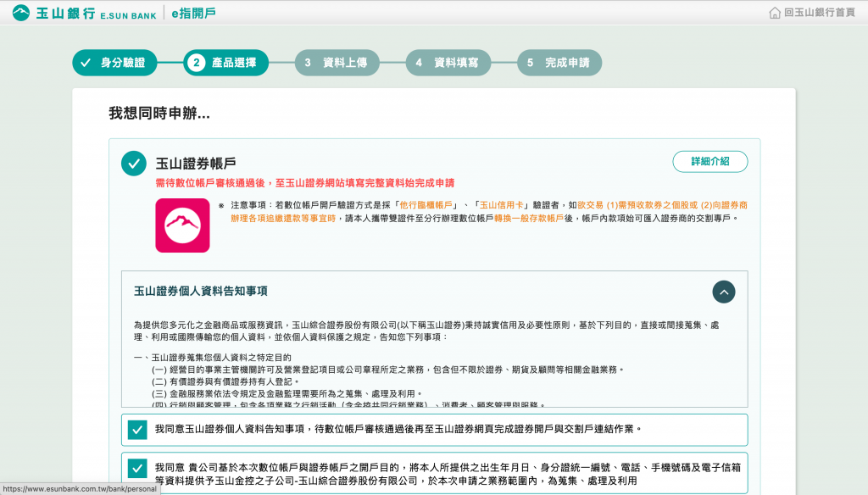This screenshot has width=868, height=495.
Task: Click the E.SUN Bank mountain logo icon
Action: pyautogui.click(x=21, y=13)
